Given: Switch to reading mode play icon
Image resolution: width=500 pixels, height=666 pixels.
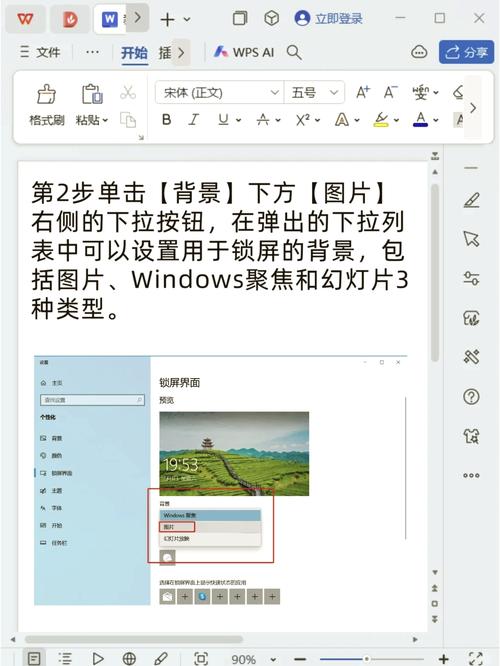Looking at the screenshot, I should [x=98, y=659].
